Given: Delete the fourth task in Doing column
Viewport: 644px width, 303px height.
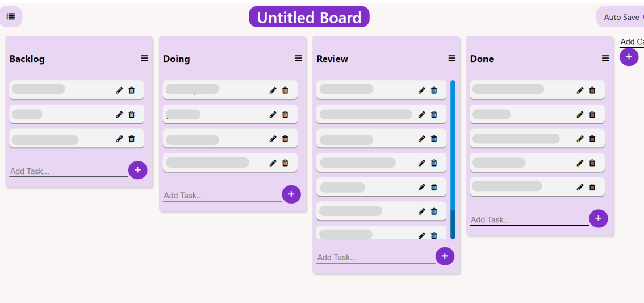Looking at the screenshot, I should click(285, 163).
